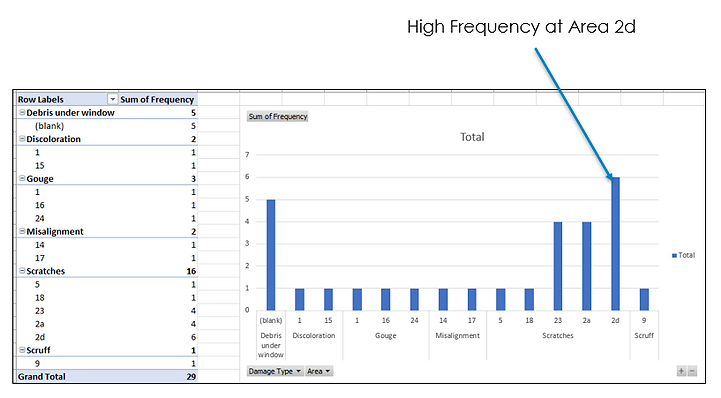Screen dimensions: 721x398
Task: Collapse the Gouge group
Action: tap(22, 178)
